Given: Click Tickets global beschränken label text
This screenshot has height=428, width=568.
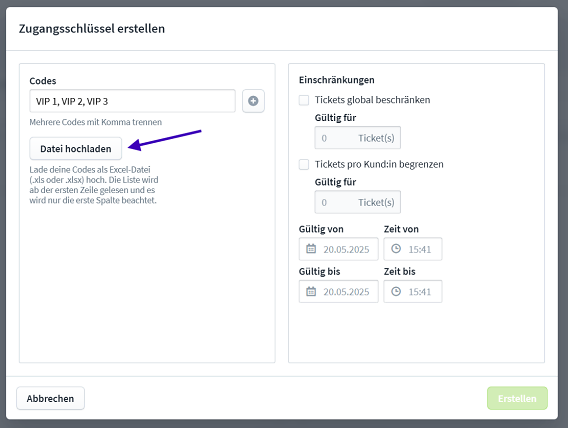Looking at the screenshot, I should click(372, 100).
